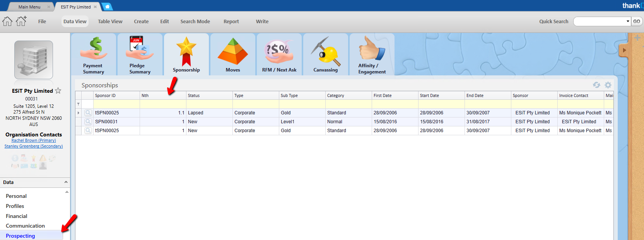Open Rachel Brown (Primary) contact link

34,141
